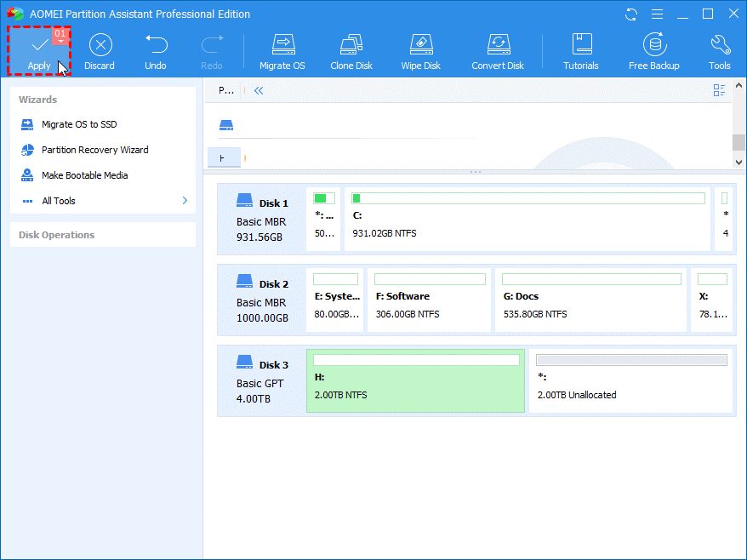Select the F: Software partition

430,300
